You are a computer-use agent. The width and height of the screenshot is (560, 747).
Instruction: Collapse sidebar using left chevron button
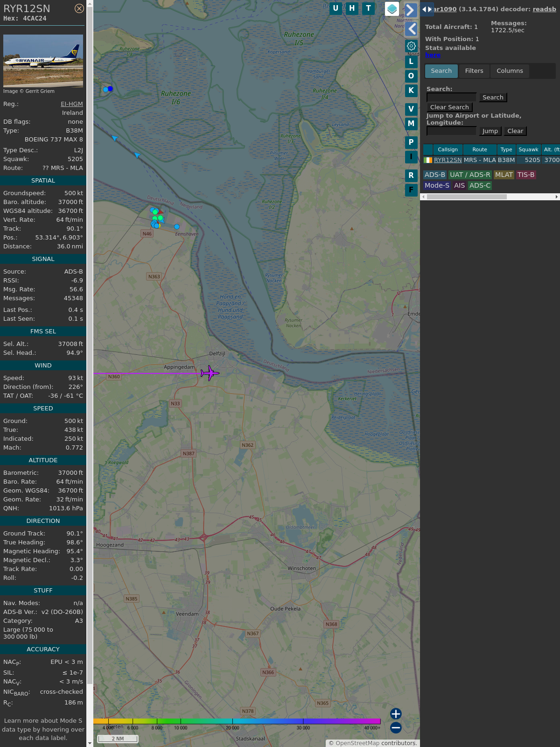pos(411,29)
